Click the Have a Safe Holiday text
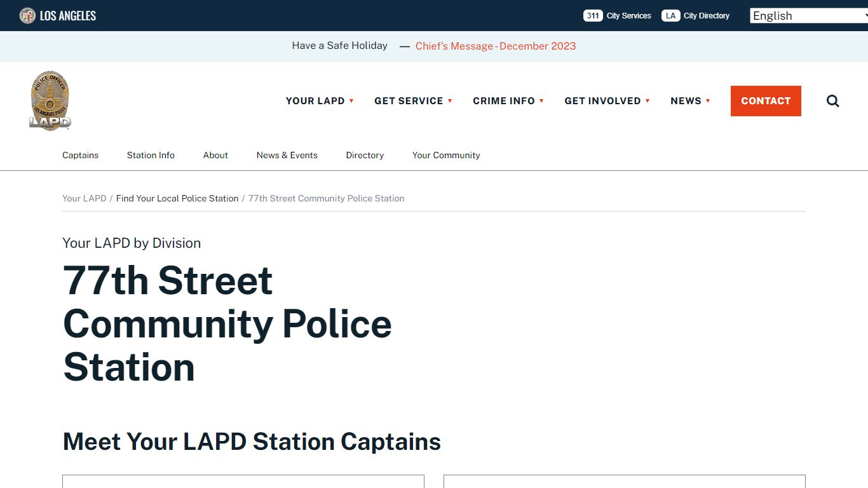This screenshot has width=868, height=488. [x=339, y=46]
